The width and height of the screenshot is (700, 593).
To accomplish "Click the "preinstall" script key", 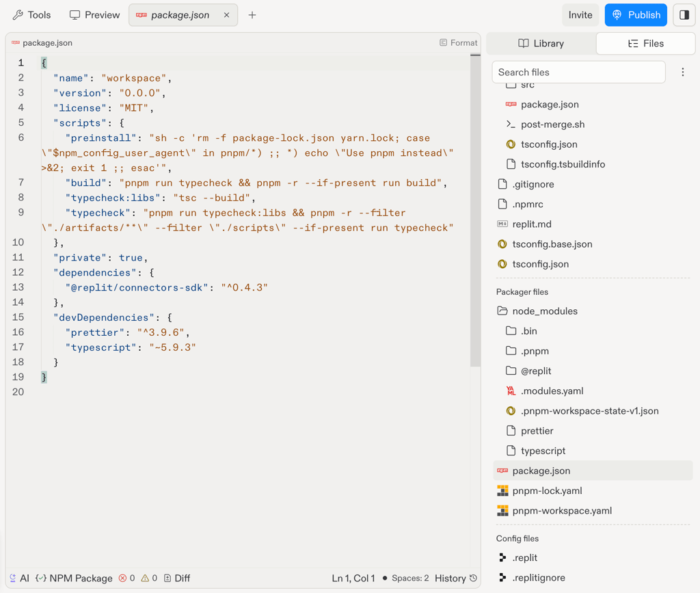I will pyautogui.click(x=101, y=138).
